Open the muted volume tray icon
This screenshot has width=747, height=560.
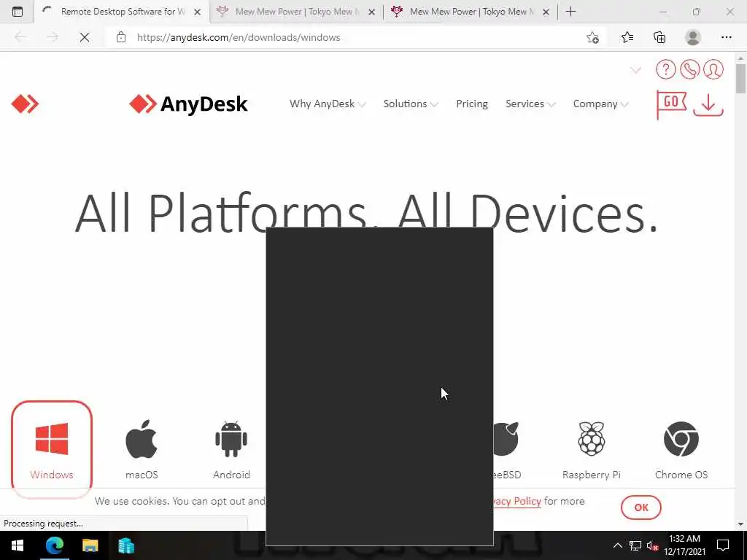pyautogui.click(x=653, y=545)
